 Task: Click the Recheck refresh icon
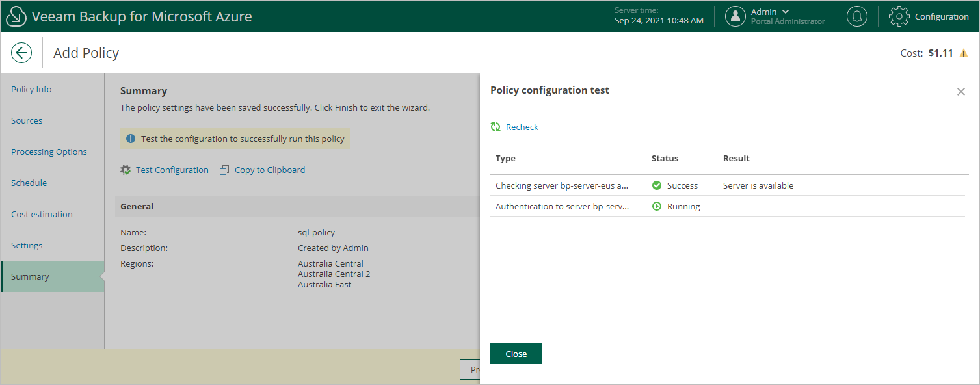coord(496,127)
